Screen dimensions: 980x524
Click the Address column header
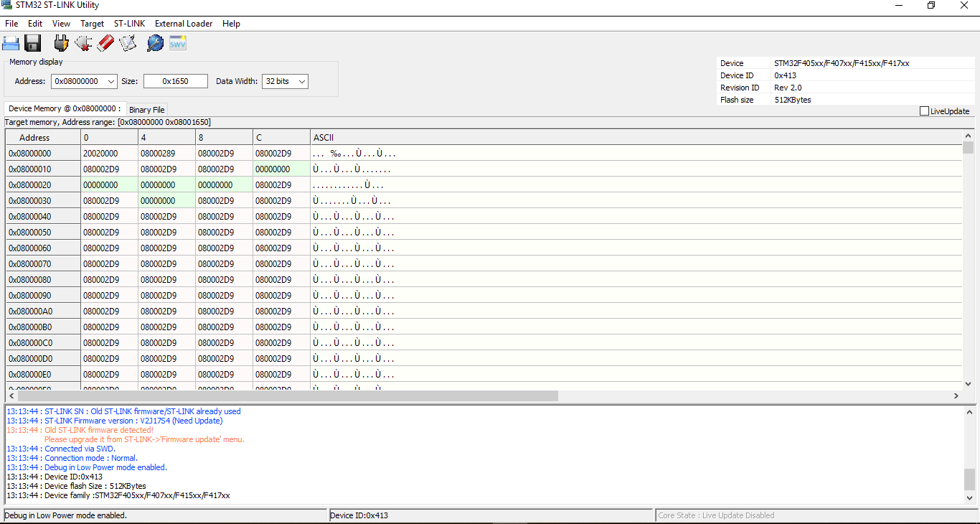pyautogui.click(x=43, y=138)
